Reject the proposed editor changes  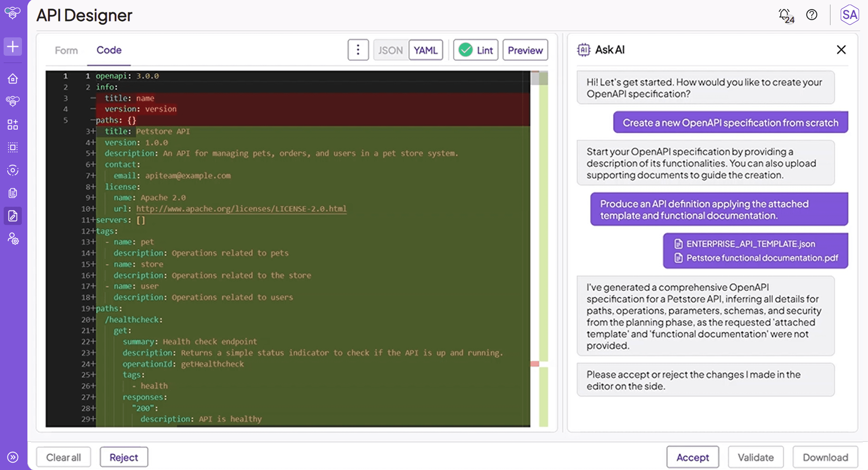coord(124,457)
